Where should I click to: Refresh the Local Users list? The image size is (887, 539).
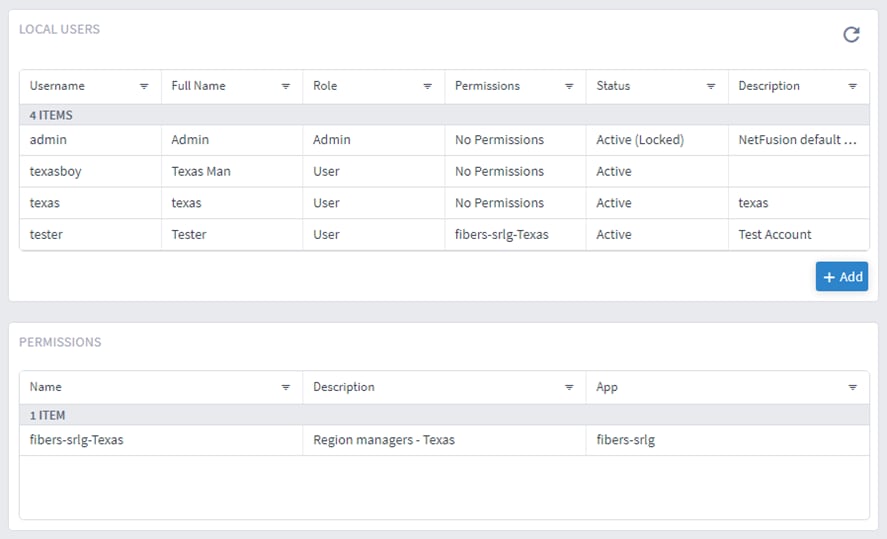point(851,35)
